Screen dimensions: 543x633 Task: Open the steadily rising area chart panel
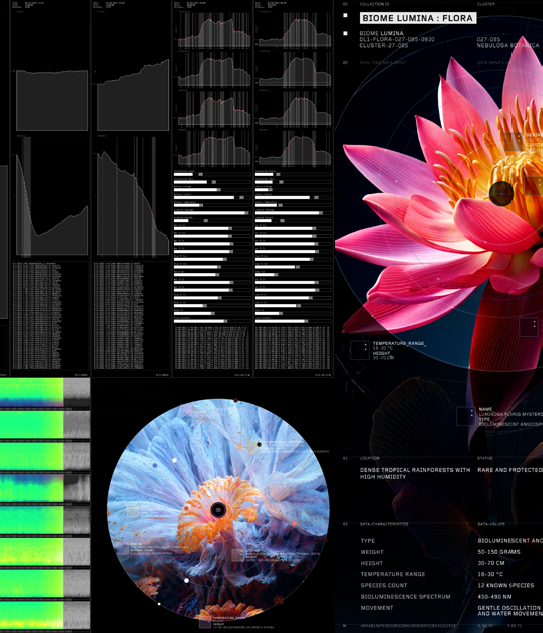(133, 95)
